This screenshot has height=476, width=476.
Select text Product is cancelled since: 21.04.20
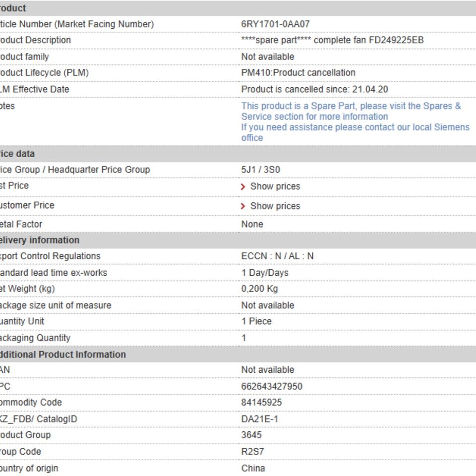[314, 90]
